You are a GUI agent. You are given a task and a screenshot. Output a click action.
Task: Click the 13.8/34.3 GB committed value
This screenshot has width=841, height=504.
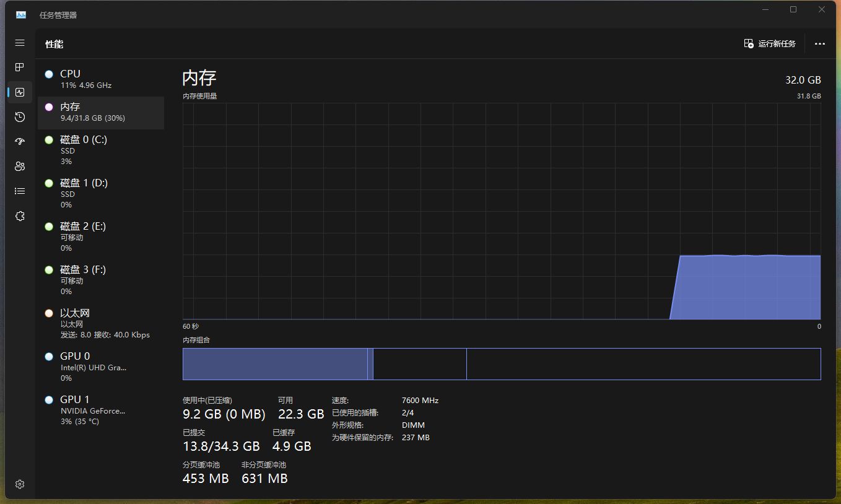[221, 446]
